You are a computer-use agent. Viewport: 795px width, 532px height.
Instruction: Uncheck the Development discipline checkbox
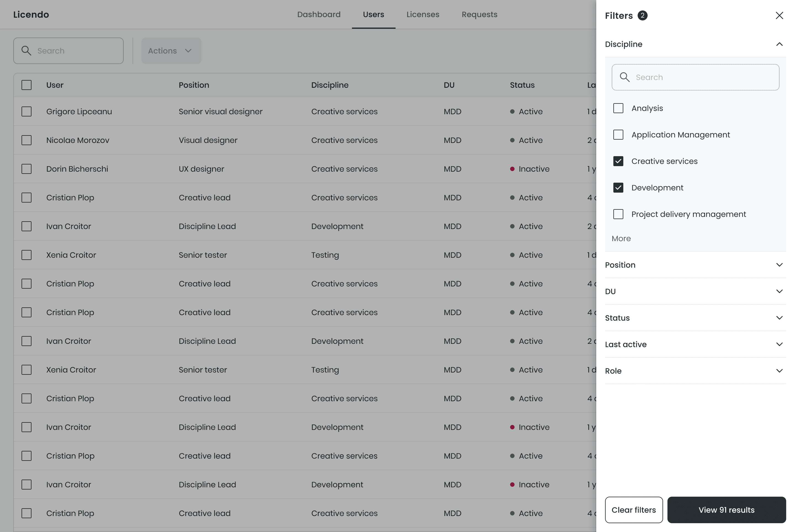pos(618,188)
